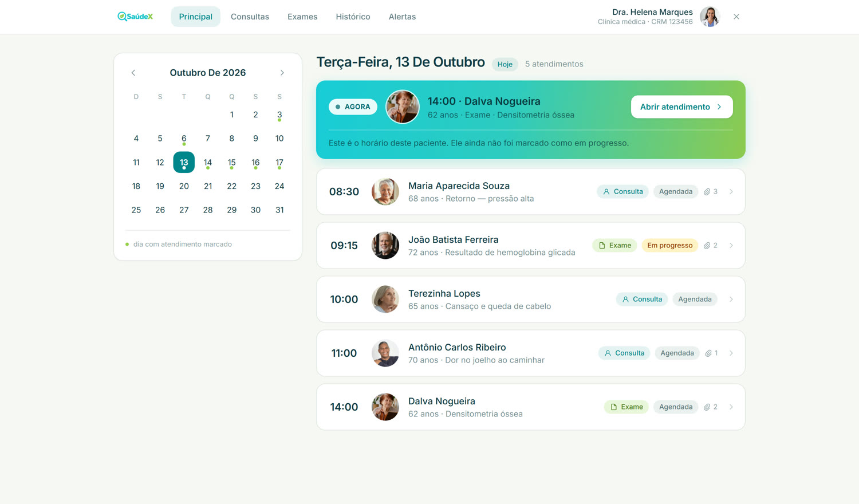Screen dimensions: 859x504
Task: Open the Exames tab
Action: tap(302, 17)
